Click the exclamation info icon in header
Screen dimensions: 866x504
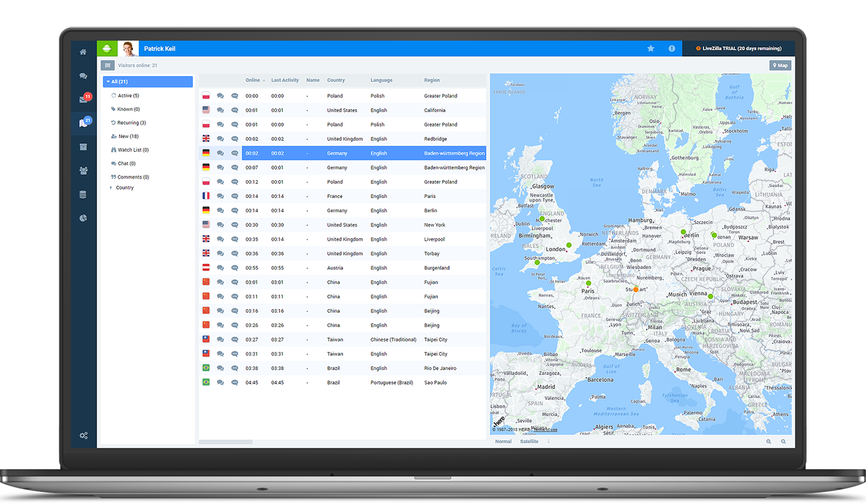tap(672, 48)
